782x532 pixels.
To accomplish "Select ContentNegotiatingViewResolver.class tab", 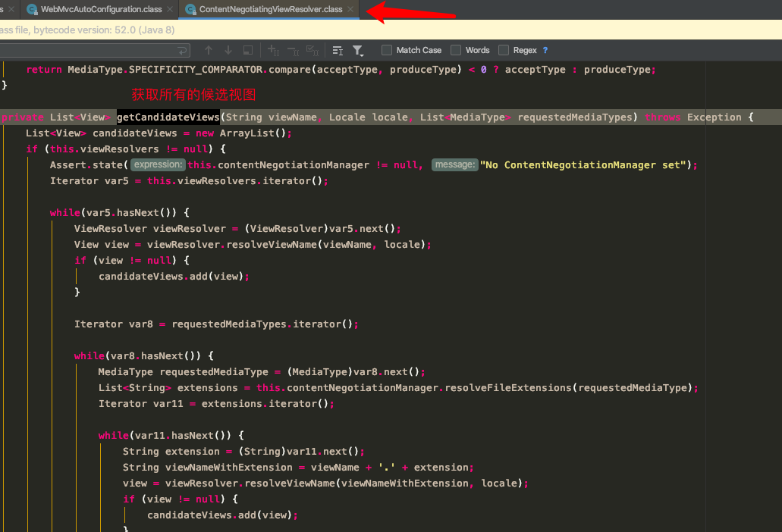I will point(271,9).
